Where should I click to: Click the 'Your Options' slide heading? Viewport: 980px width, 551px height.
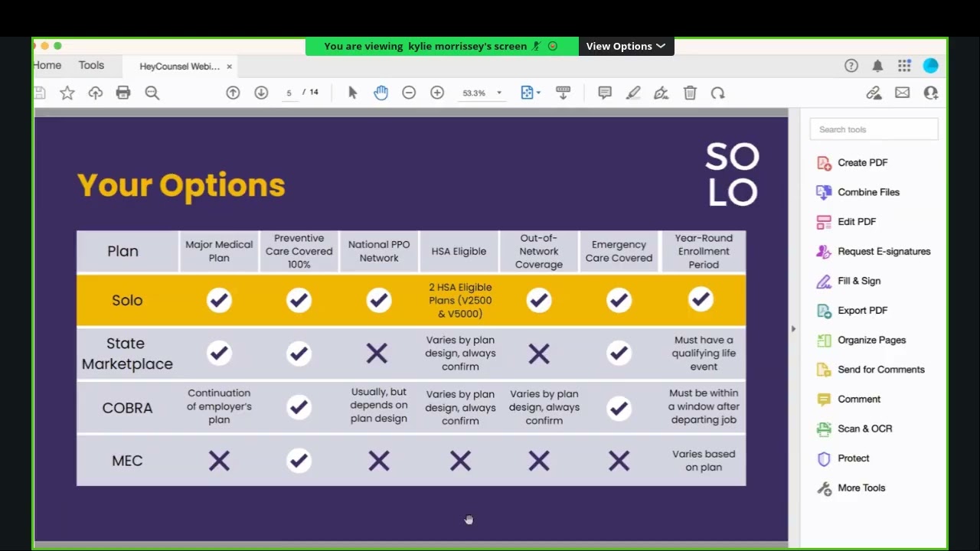181,185
